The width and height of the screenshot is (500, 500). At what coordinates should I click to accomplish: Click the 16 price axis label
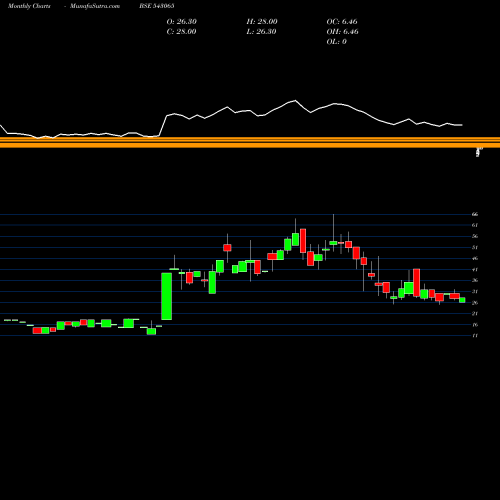pyautogui.click(x=475, y=325)
